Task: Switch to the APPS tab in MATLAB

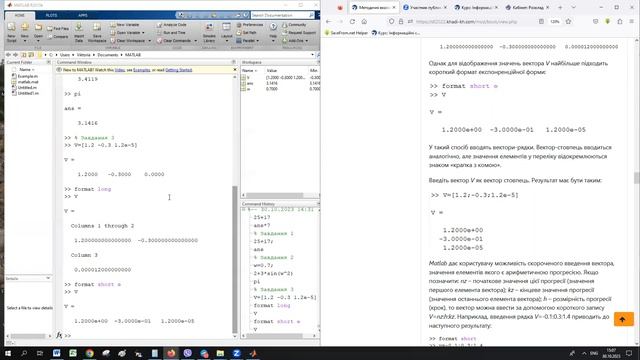Action: click(83, 16)
